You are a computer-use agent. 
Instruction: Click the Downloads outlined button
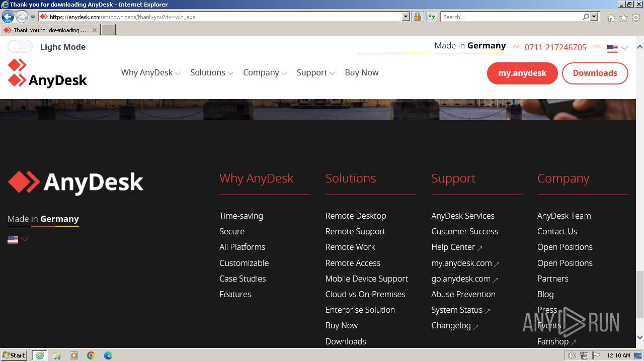(x=595, y=73)
